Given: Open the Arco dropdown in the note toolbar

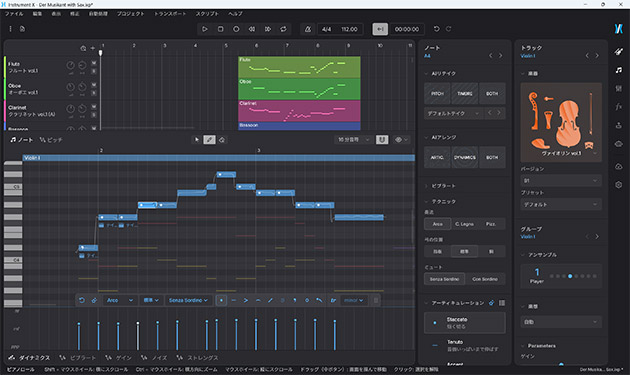Looking at the screenshot, I should pos(119,300).
